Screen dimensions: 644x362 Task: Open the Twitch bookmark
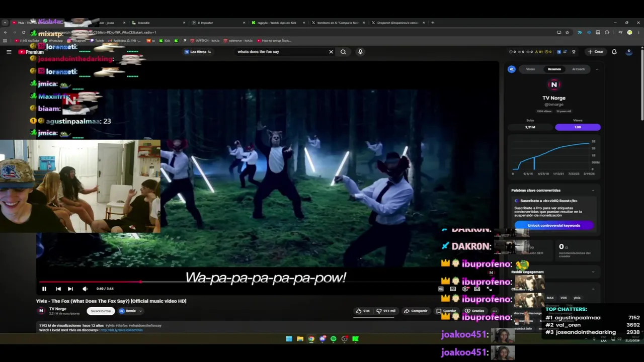tap(97, 41)
